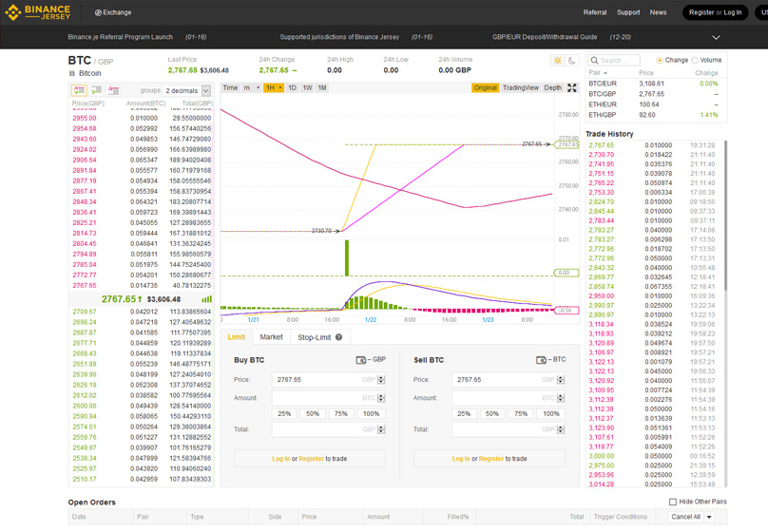
Task: Switch to Market order tab
Action: tap(271, 336)
